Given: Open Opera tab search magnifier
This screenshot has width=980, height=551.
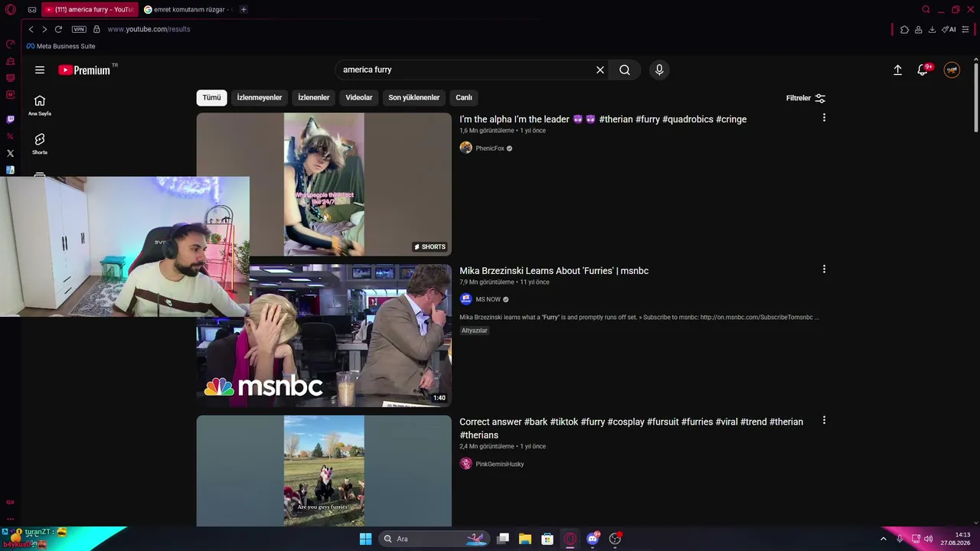Looking at the screenshot, I should pos(926,10).
